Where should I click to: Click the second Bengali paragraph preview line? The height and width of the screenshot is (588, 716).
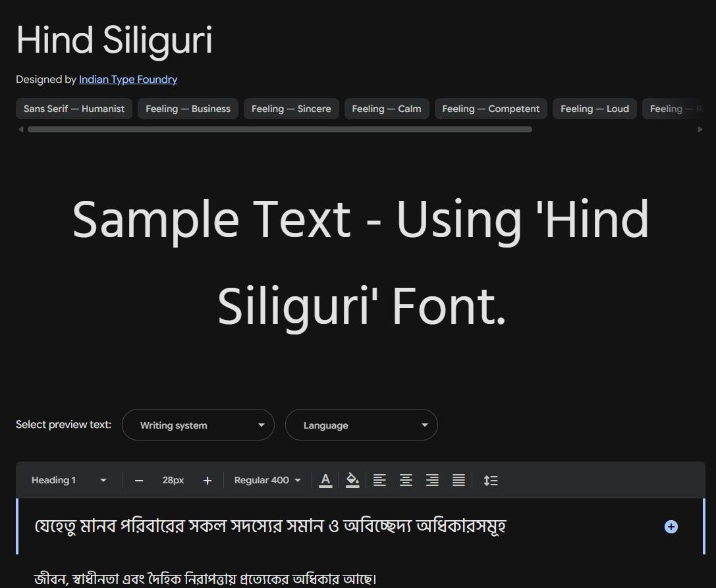(x=205, y=579)
